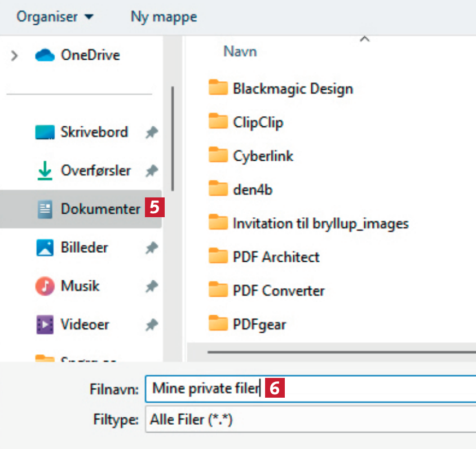
Task: Open the Filtype combo box
Action: (x=310, y=420)
